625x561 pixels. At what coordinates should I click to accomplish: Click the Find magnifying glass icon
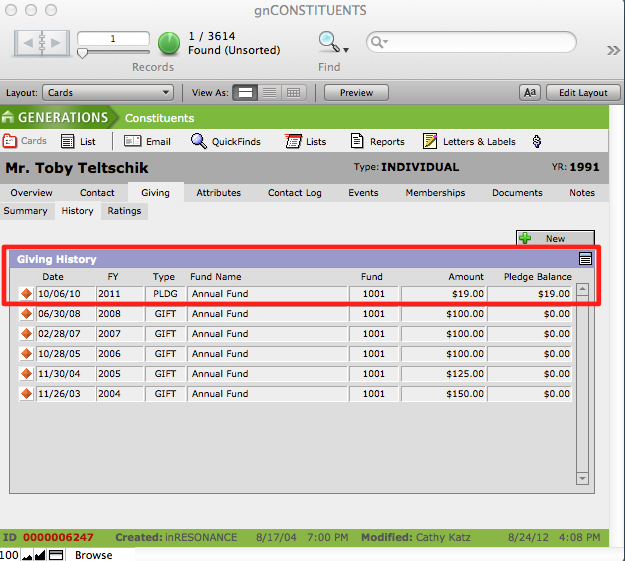[x=327, y=42]
